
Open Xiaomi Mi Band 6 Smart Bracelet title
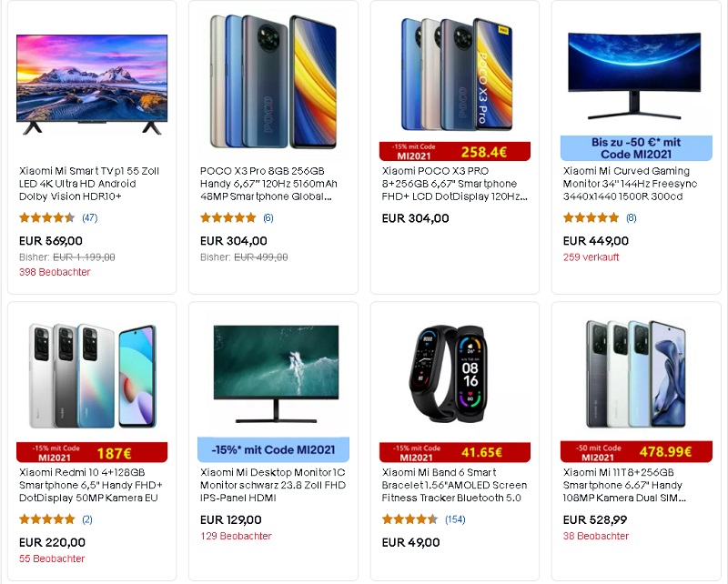tap(454, 485)
